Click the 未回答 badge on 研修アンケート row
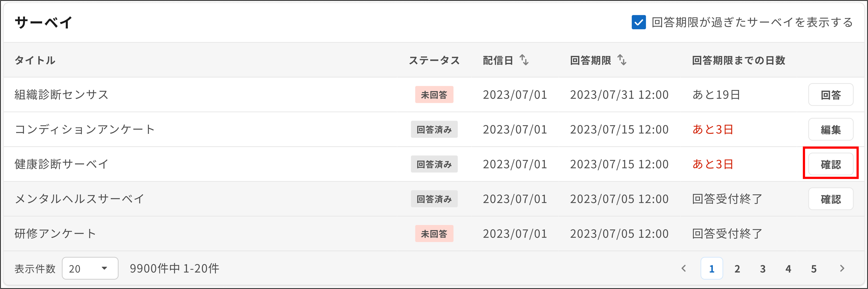Viewport: 868px width, 289px height. (434, 233)
